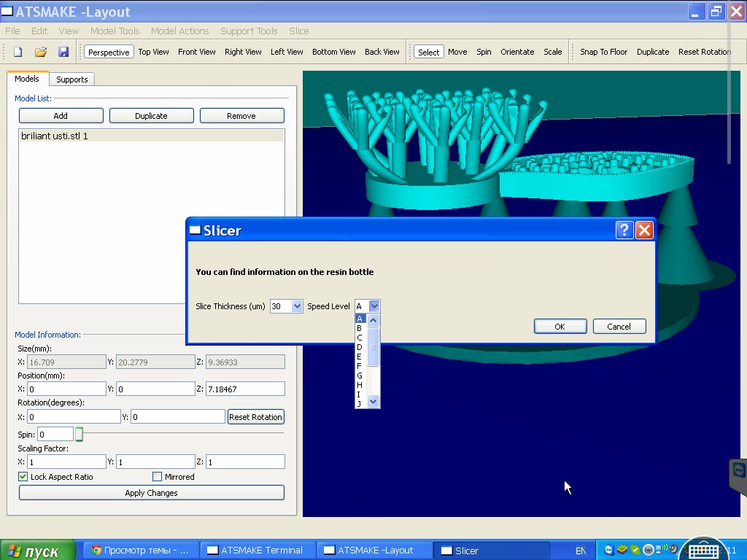Image resolution: width=747 pixels, height=560 pixels.
Task: Activate ATSMAKE Terminal in the taskbar
Action: [256, 551]
